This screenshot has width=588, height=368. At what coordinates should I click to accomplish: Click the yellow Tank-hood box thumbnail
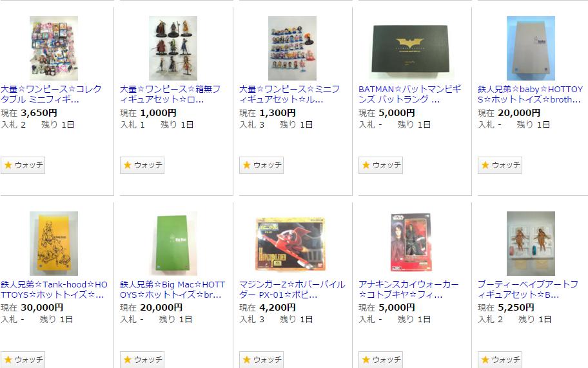tap(54, 244)
